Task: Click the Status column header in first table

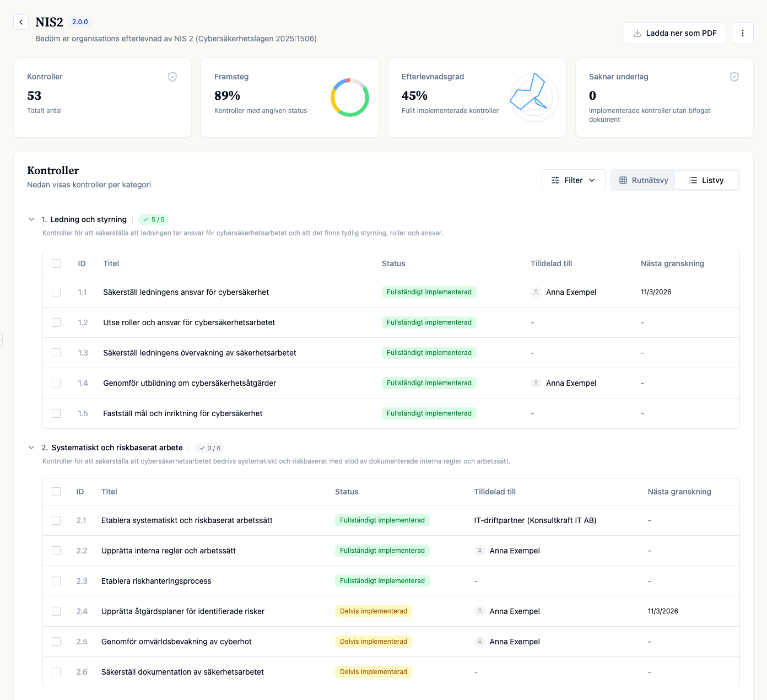Action: [393, 263]
